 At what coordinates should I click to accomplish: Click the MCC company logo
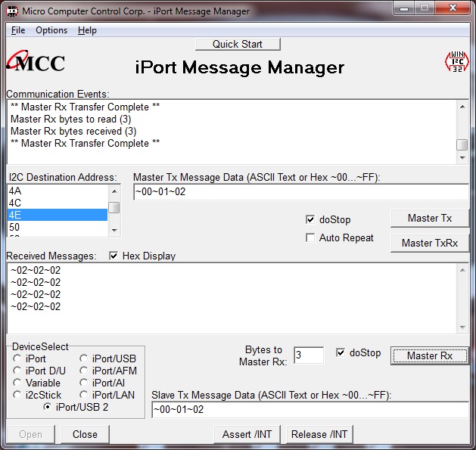(36, 61)
